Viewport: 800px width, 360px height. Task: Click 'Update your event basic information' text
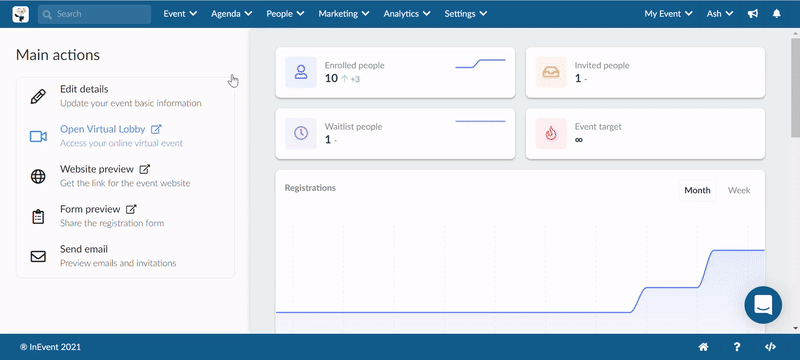[x=131, y=103]
